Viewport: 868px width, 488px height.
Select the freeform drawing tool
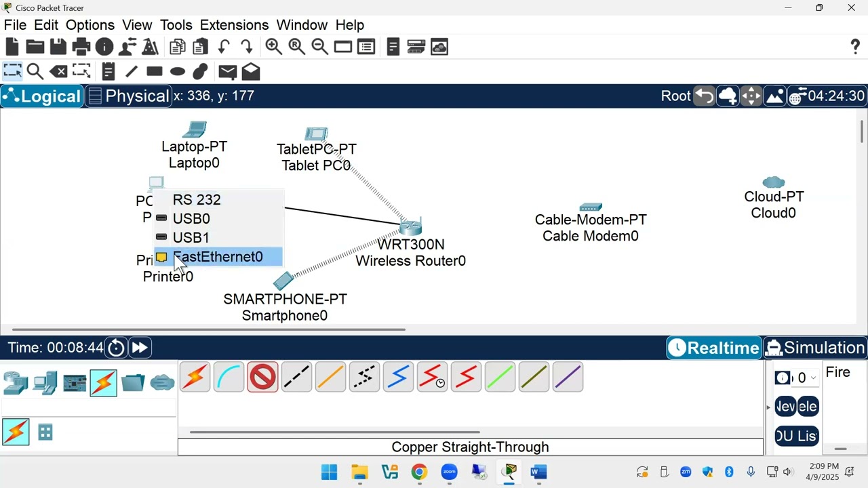pos(200,71)
